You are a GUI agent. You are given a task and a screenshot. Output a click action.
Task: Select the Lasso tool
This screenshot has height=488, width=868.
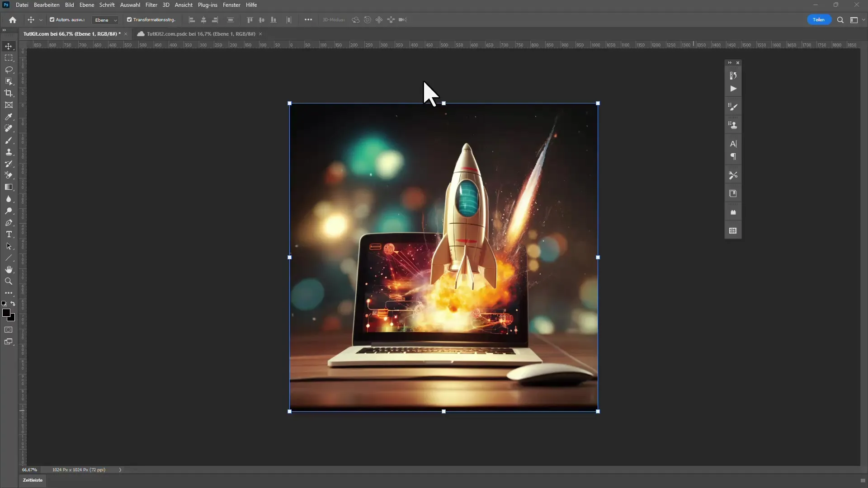click(x=9, y=70)
